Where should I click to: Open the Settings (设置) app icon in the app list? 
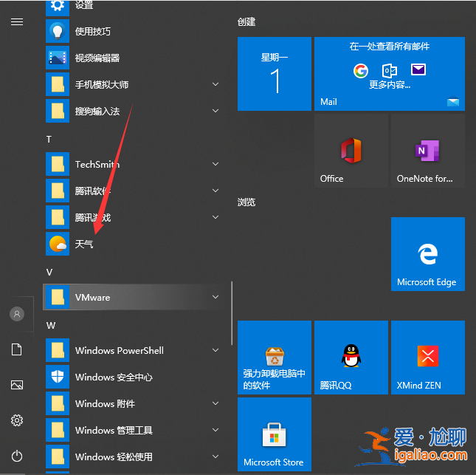(x=58, y=7)
